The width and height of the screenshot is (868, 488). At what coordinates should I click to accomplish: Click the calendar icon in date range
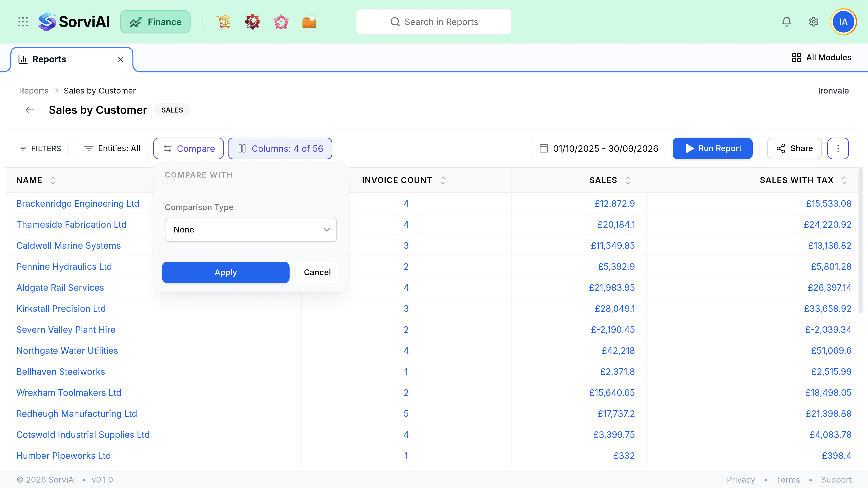click(544, 148)
